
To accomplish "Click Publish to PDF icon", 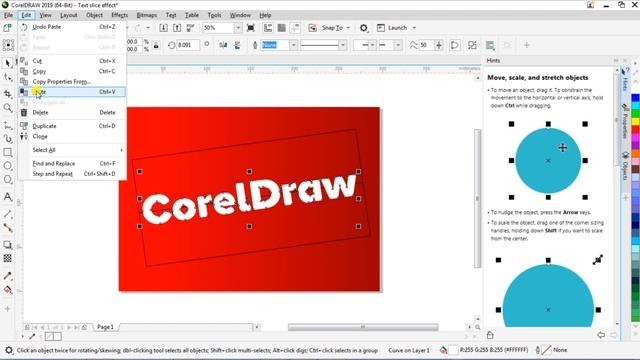I will pos(191,28).
